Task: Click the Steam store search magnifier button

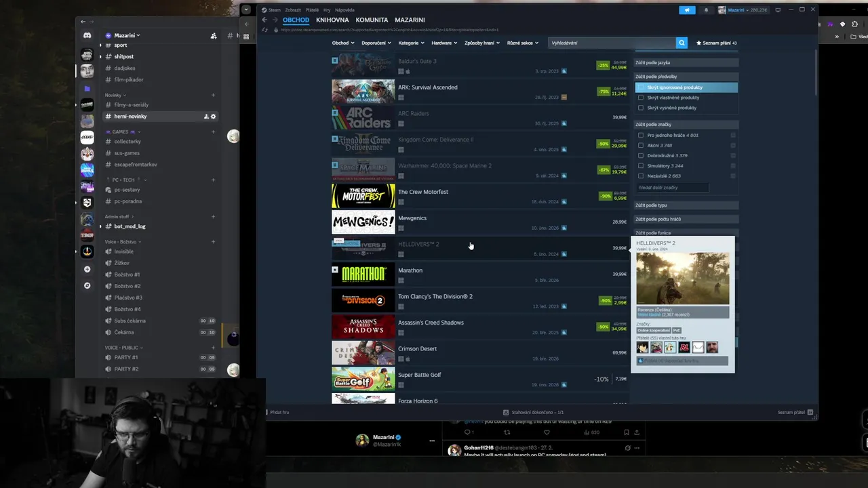Action: pyautogui.click(x=682, y=43)
